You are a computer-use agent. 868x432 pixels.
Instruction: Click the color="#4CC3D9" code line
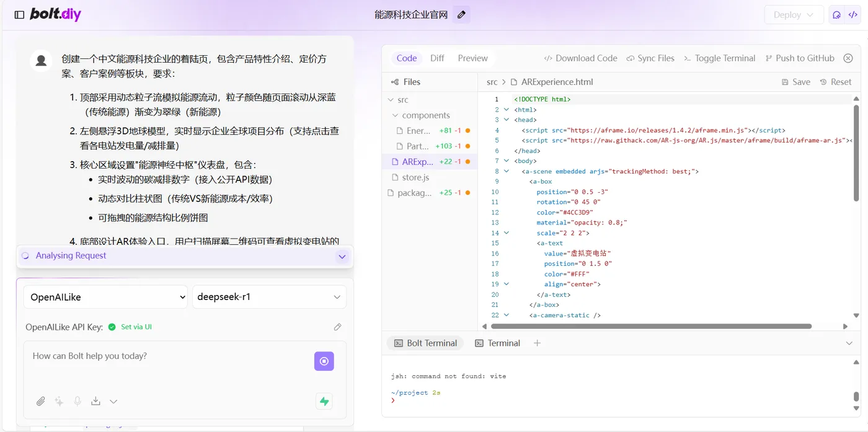tap(565, 213)
